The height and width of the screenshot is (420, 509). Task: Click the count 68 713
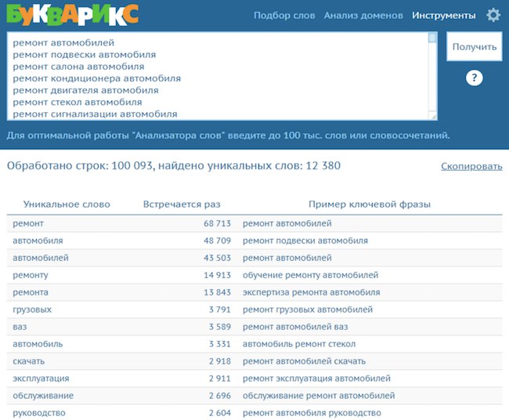click(217, 223)
